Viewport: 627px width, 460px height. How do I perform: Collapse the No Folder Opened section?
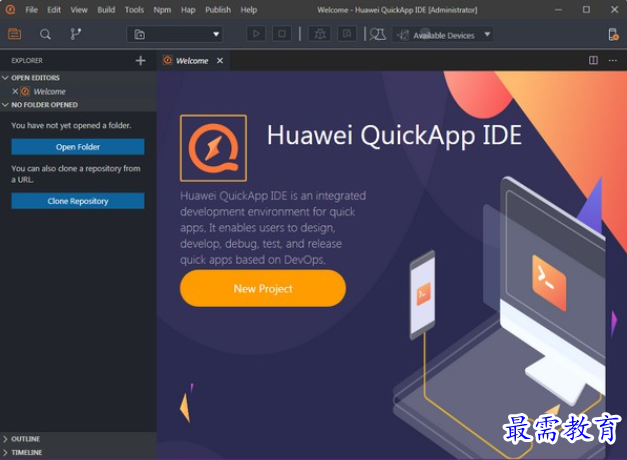tap(5, 105)
